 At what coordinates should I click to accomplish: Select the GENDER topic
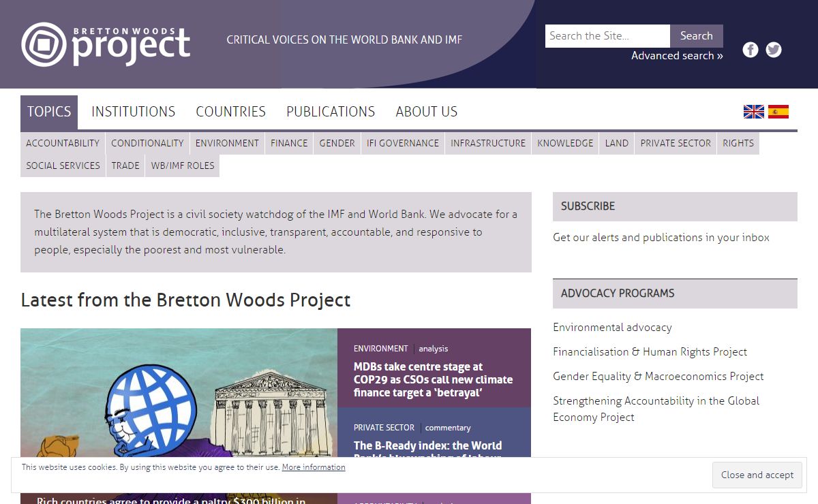(x=337, y=143)
